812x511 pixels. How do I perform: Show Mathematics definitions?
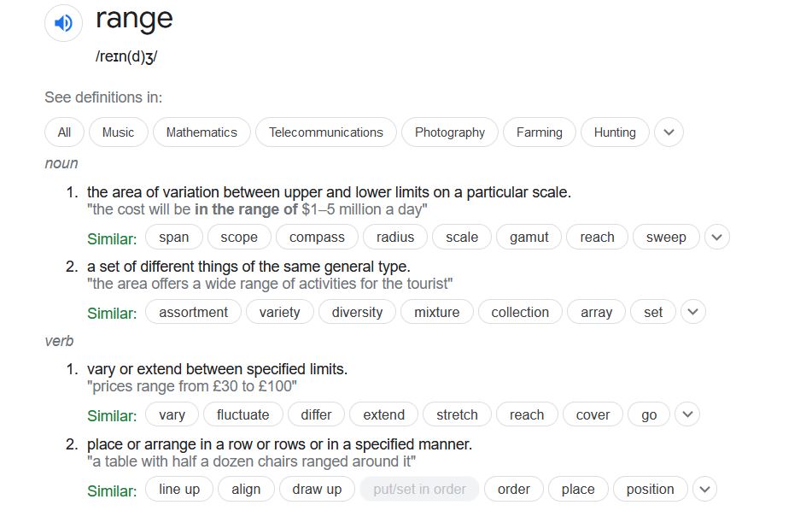pyautogui.click(x=202, y=132)
